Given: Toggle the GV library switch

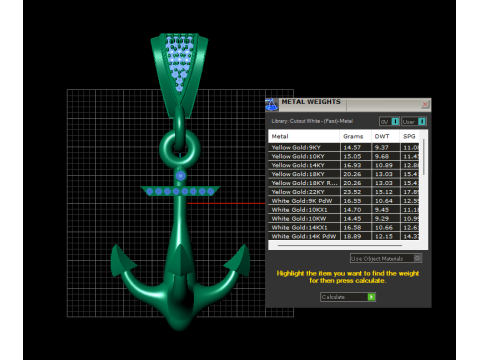Looking at the screenshot, I should 389,122.
